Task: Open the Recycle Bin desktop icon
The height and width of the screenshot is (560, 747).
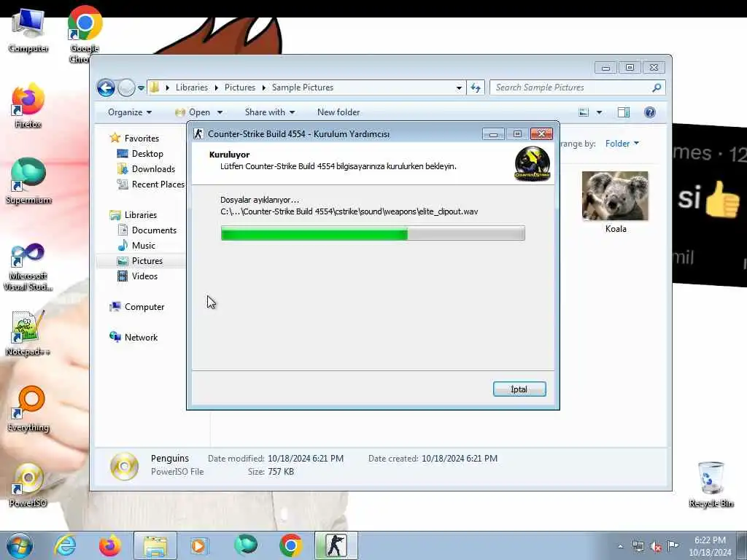Action: [711, 484]
